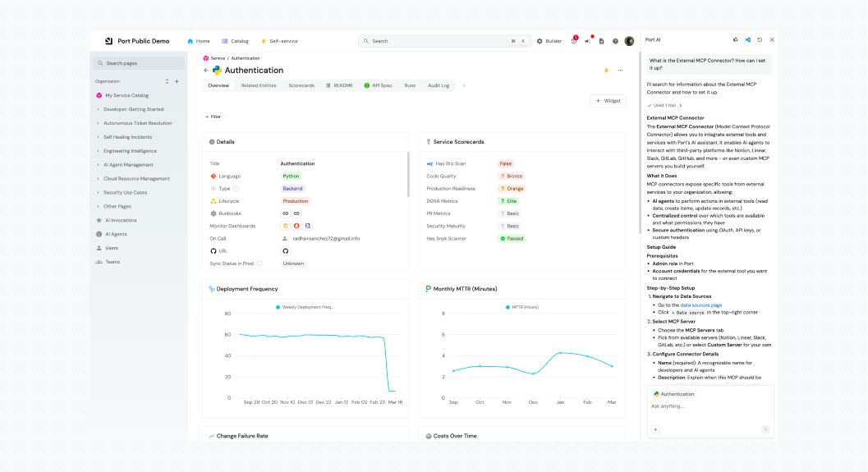Open the second Runbooks link icon

[x=296, y=213]
